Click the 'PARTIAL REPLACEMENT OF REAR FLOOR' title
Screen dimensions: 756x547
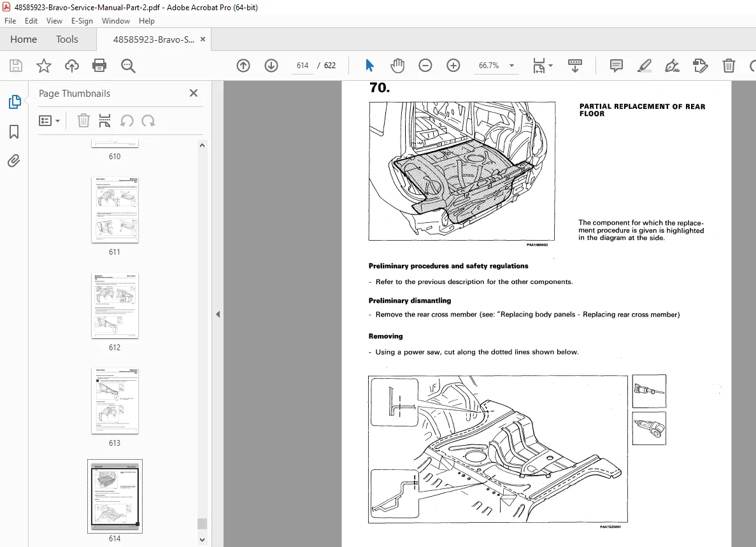pos(642,110)
